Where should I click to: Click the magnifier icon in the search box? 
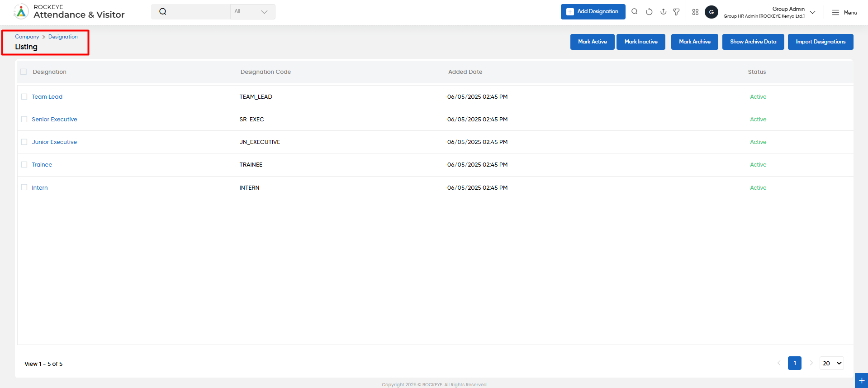coord(163,12)
